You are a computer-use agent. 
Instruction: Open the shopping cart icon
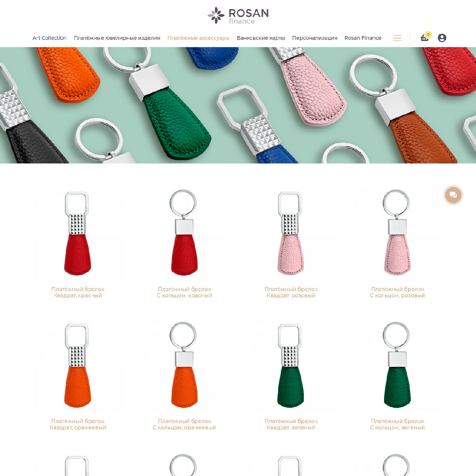tap(424, 38)
